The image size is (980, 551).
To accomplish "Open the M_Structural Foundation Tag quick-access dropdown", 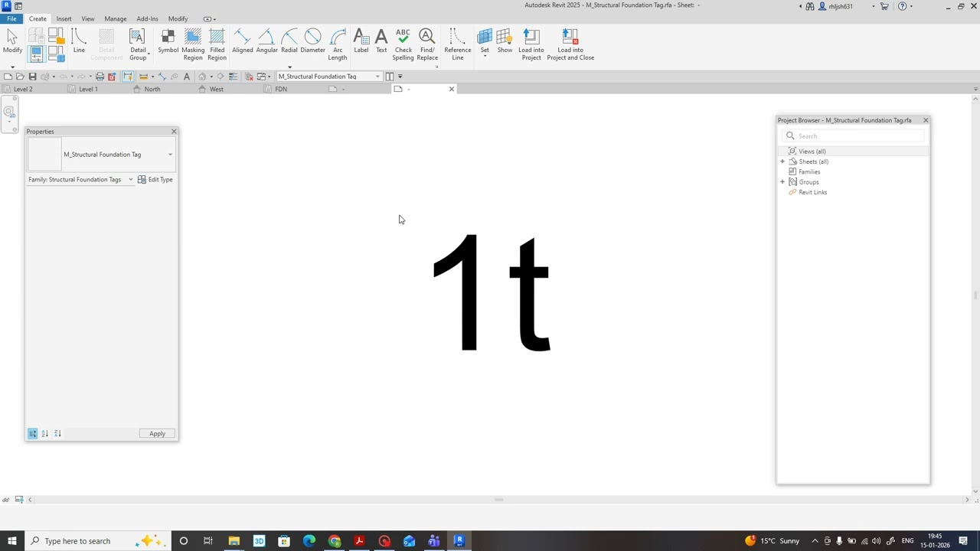I will pyautogui.click(x=377, y=77).
